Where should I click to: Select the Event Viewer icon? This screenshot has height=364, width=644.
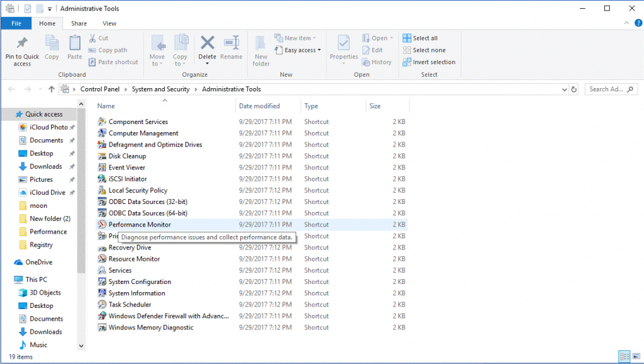click(x=102, y=168)
